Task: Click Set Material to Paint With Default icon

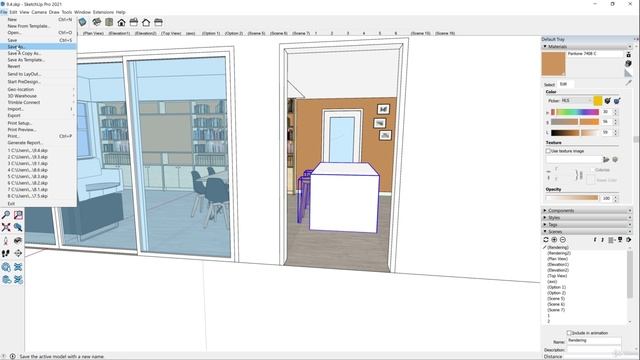Action: tap(628, 73)
